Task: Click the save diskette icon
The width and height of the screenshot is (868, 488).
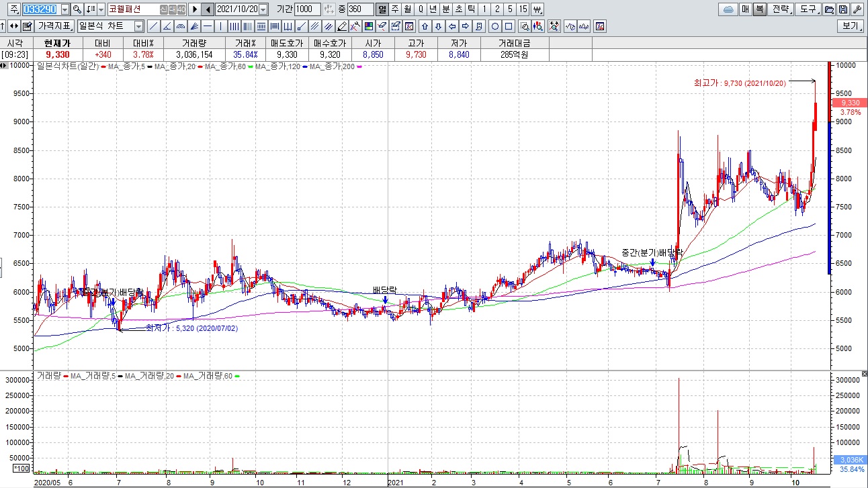Action: [843, 9]
